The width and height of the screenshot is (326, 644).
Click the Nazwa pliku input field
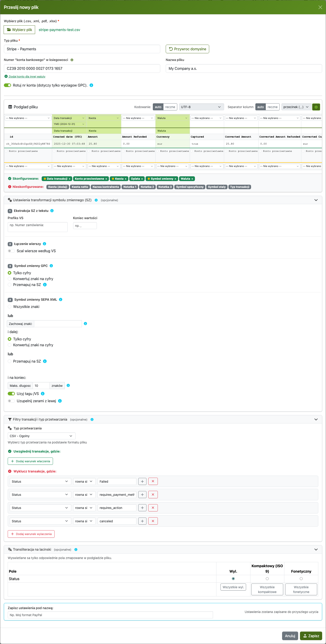pos(244,68)
